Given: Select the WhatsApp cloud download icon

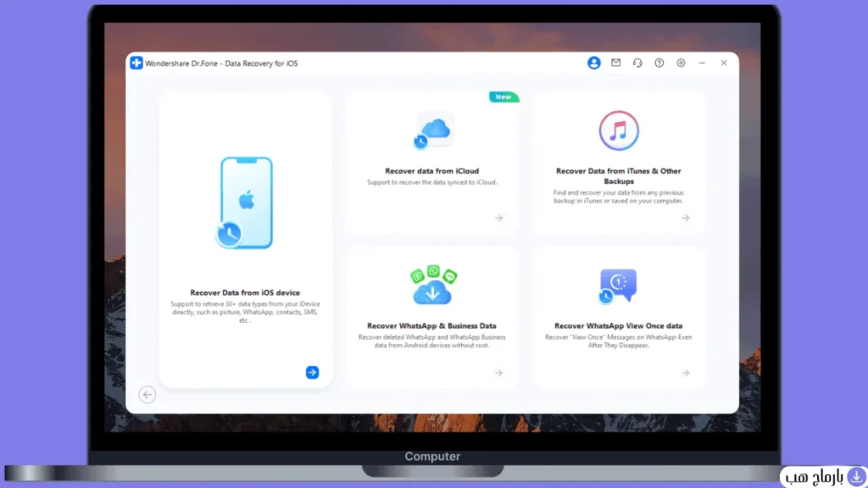Looking at the screenshot, I should (x=433, y=286).
